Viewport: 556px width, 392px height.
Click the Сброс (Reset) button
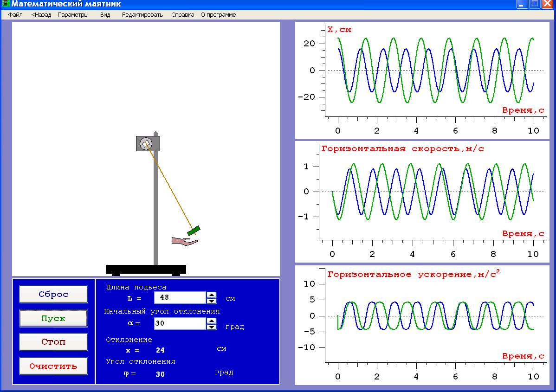[x=53, y=295]
